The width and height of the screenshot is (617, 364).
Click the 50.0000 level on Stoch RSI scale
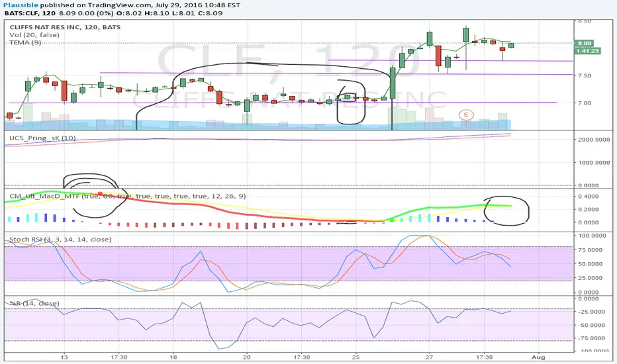[591, 263]
